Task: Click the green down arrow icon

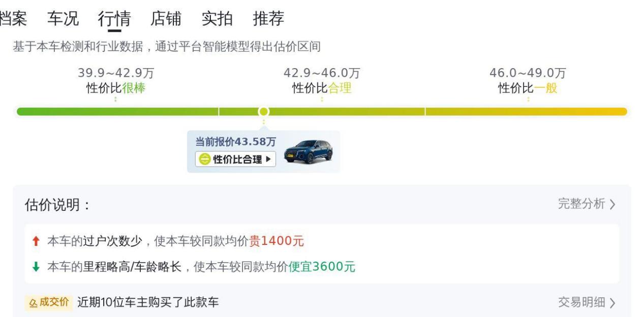Action: pyautogui.click(x=36, y=267)
